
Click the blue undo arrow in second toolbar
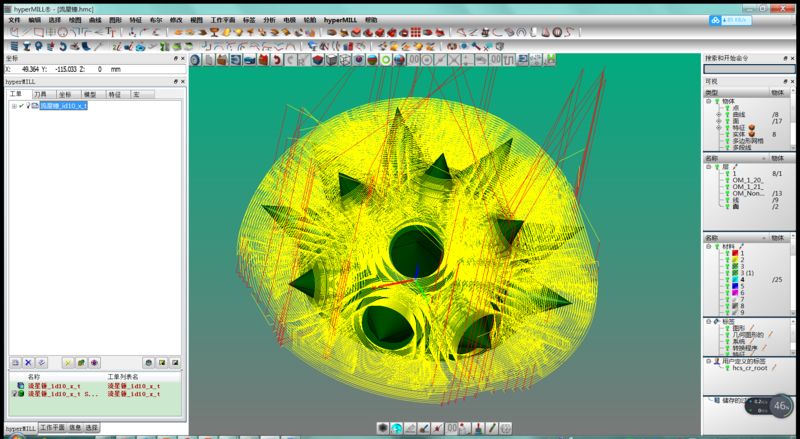tap(63, 46)
